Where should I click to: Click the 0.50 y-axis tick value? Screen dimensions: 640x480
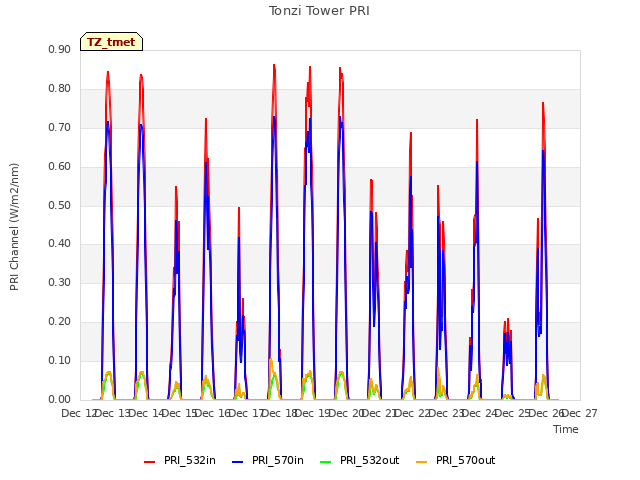tap(60, 205)
